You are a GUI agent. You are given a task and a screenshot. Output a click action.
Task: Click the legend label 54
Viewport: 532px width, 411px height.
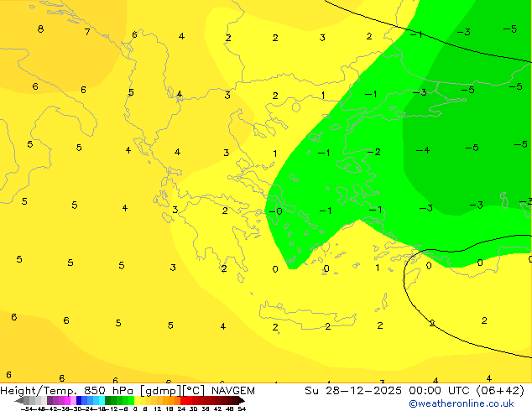coord(242,408)
